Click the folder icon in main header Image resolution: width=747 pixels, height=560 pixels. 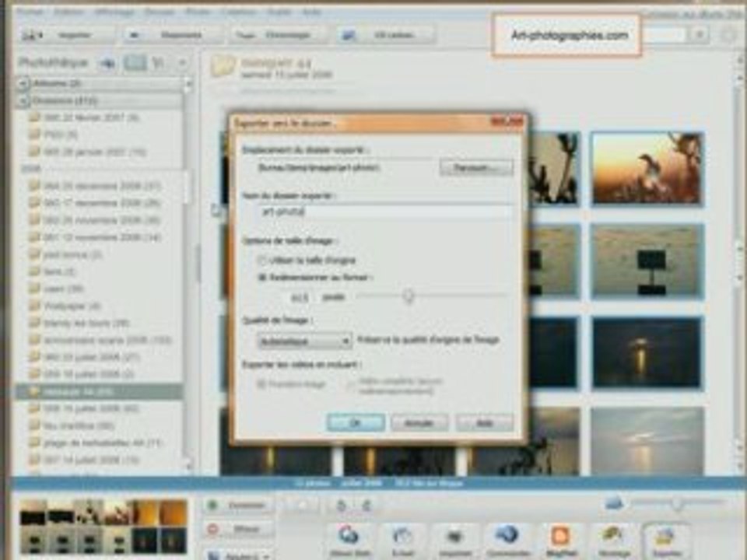[223, 67]
